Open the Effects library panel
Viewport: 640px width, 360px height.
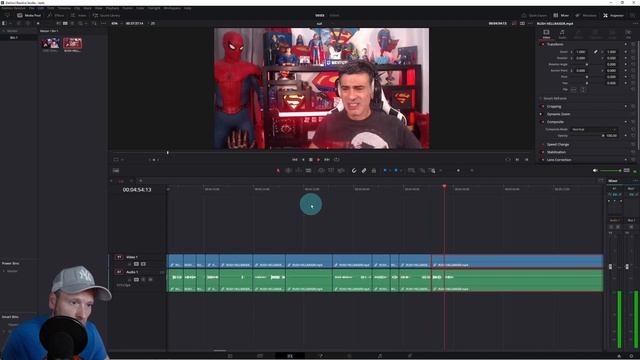pos(56,15)
